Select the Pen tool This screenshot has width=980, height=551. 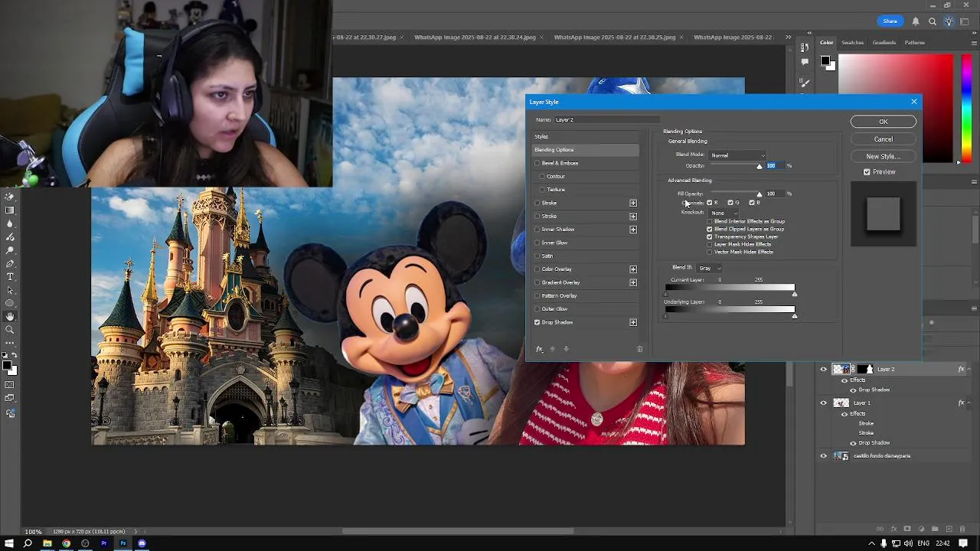[x=10, y=263]
